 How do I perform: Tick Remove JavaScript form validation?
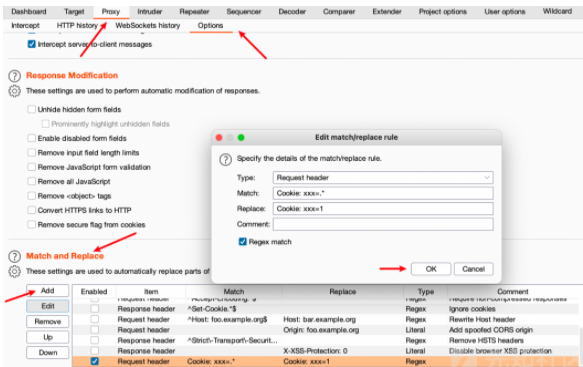click(32, 167)
